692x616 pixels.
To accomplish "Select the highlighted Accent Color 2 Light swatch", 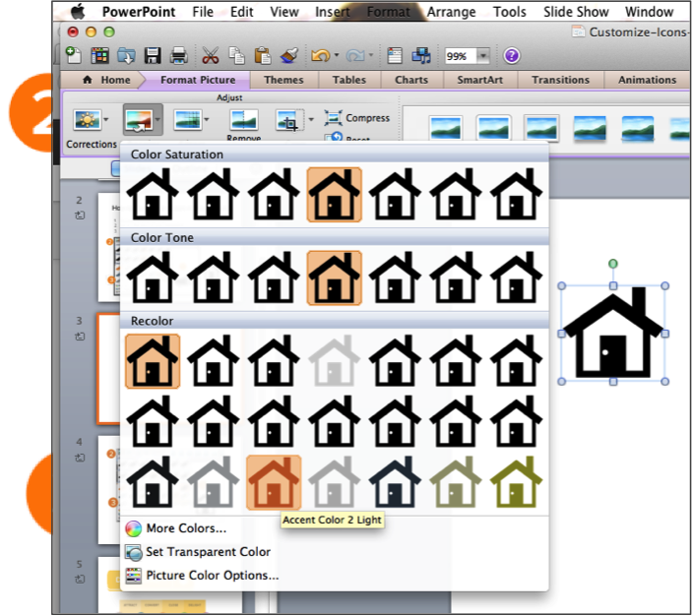I will [x=274, y=482].
